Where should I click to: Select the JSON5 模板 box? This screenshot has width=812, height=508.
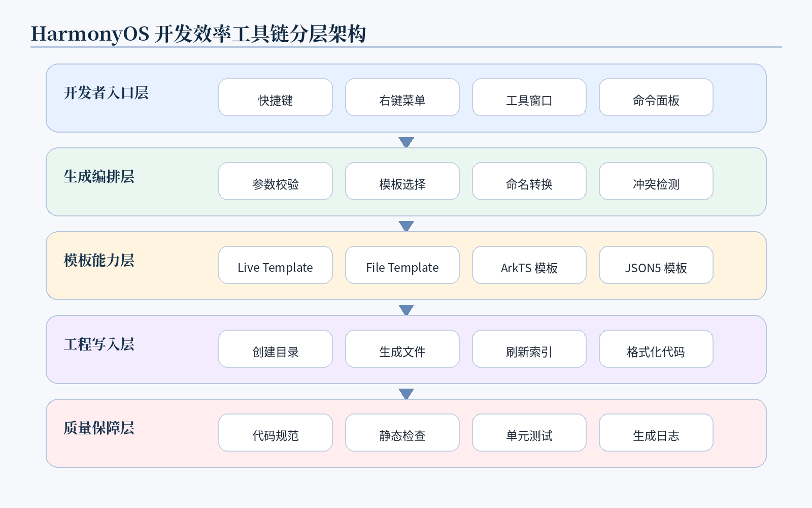click(656, 265)
